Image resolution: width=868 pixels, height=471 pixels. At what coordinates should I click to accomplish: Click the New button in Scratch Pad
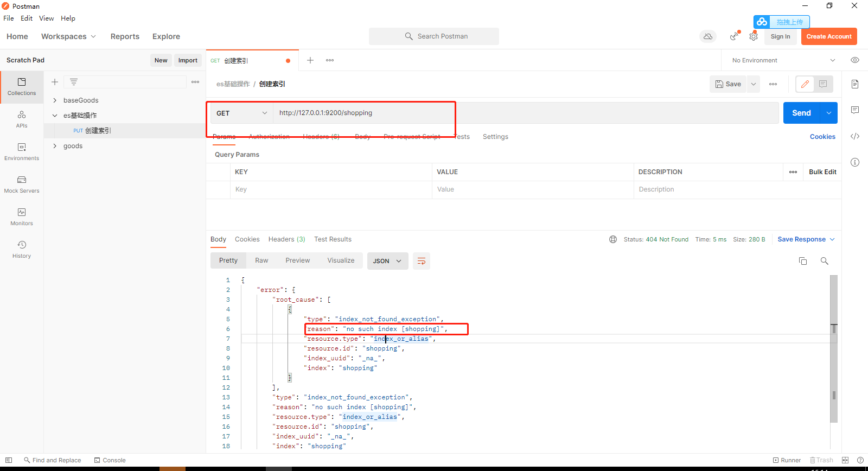click(x=161, y=60)
